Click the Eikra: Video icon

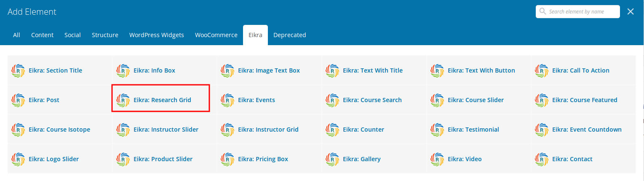(437, 159)
